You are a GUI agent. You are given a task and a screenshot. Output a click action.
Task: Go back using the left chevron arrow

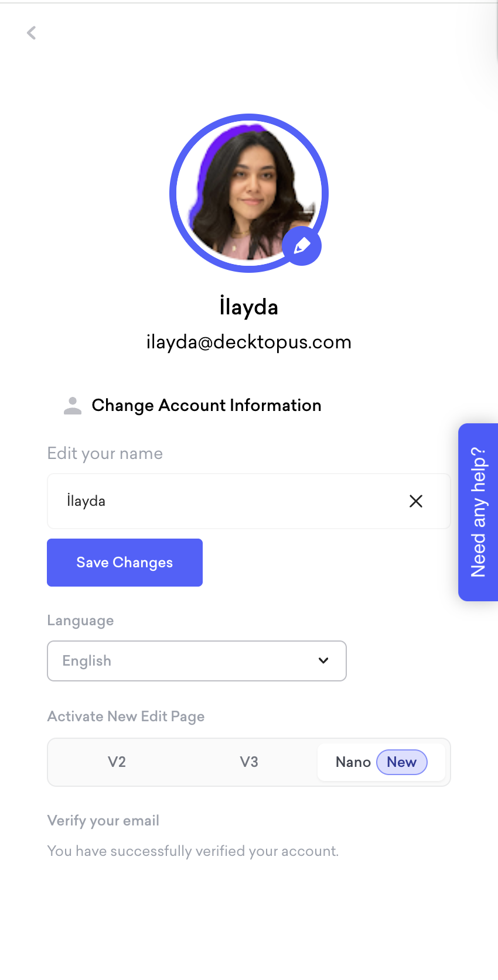(32, 33)
